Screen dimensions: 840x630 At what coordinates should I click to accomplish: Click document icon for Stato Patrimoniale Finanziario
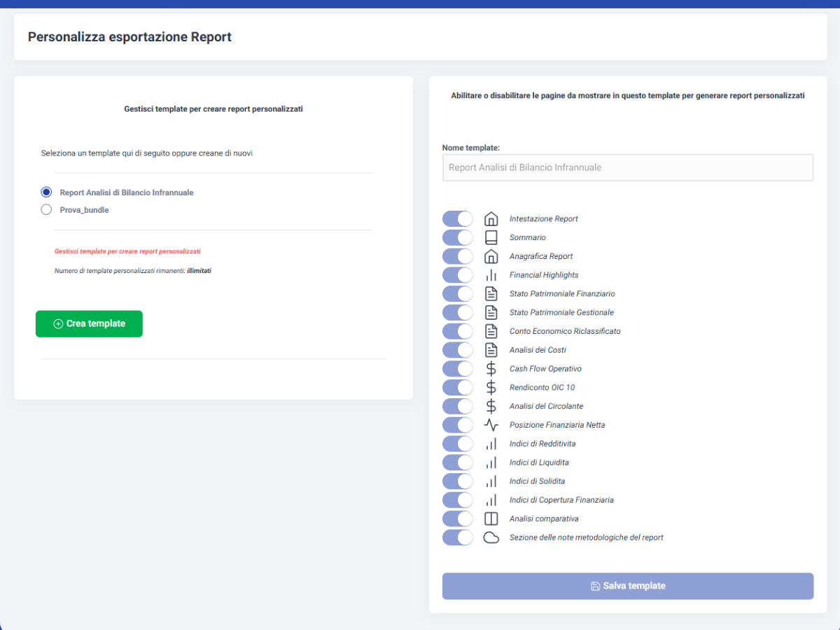[x=491, y=294]
